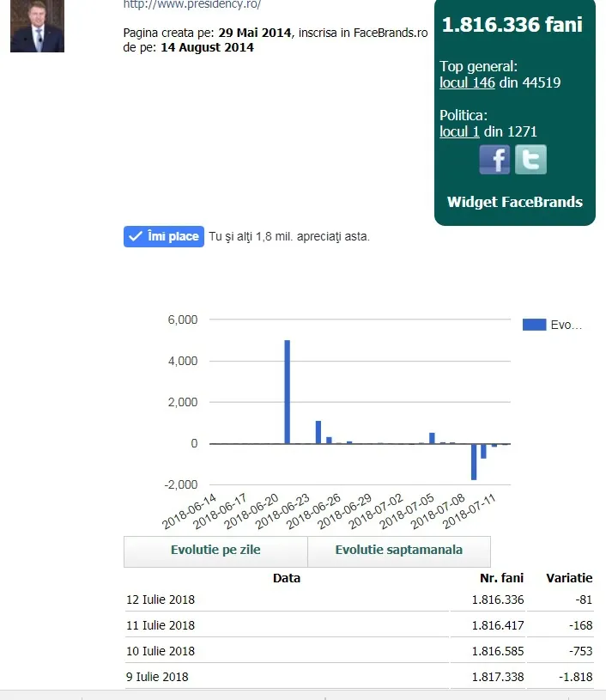Click the blue Evo legend swatch
The image size is (606, 700).
[534, 325]
